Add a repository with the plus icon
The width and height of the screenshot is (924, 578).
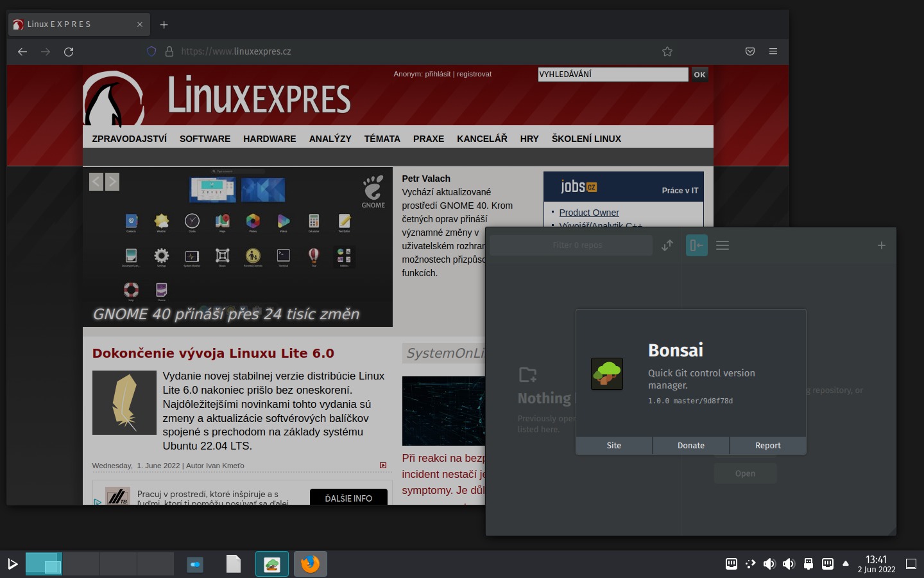pos(882,245)
